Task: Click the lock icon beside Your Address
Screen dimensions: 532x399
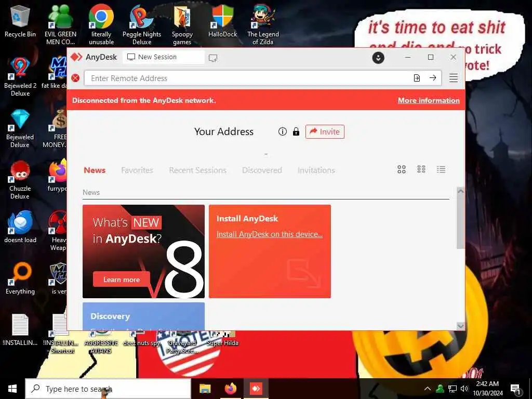Action: pyautogui.click(x=296, y=131)
